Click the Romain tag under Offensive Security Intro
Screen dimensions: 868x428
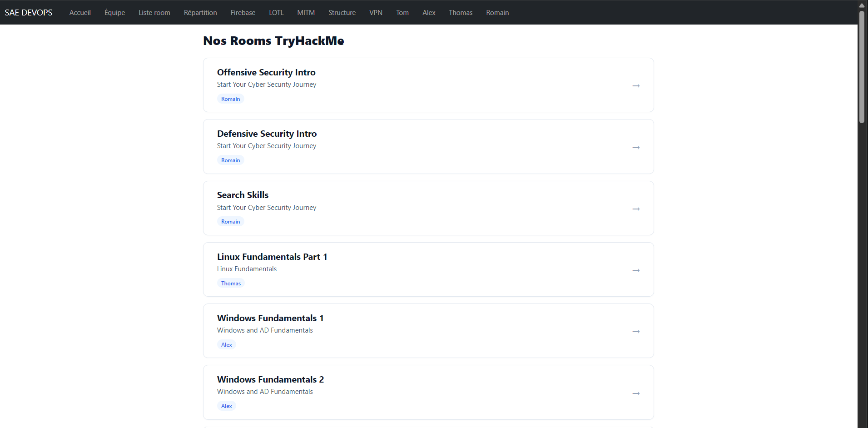tap(231, 99)
